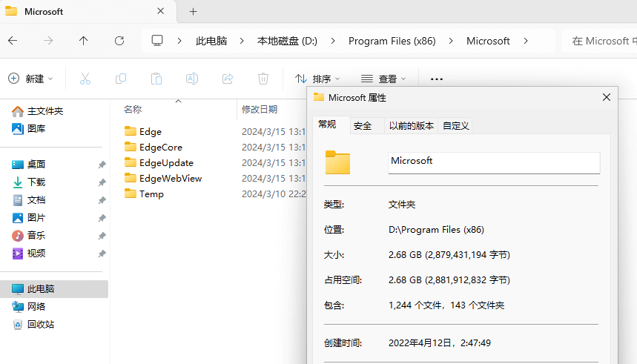Click the Delete trash bin icon
637x364 pixels.
pyautogui.click(x=263, y=79)
